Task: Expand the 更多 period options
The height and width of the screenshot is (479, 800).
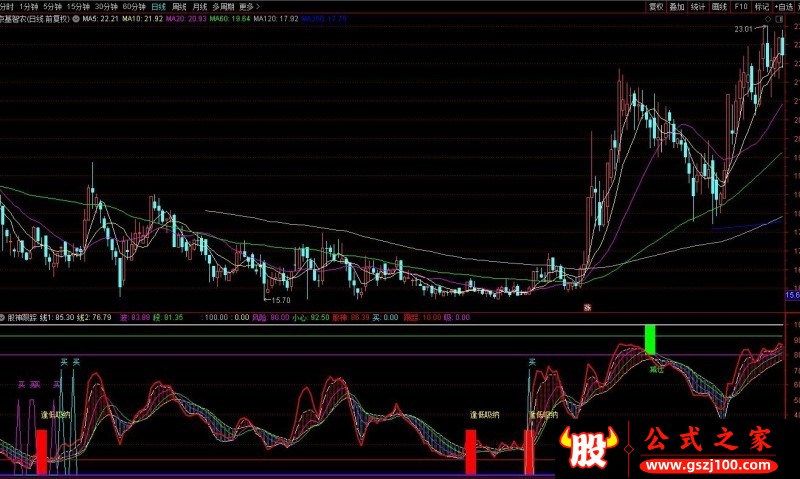Action: (249, 7)
